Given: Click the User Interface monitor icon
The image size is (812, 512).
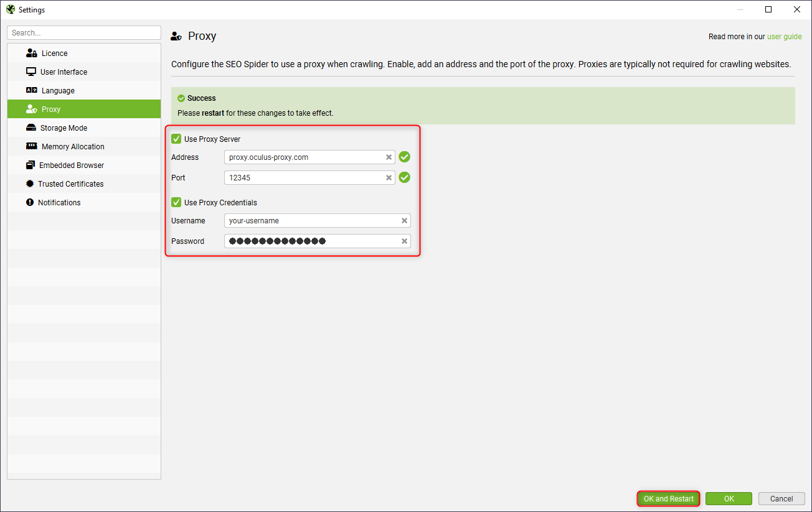Looking at the screenshot, I should 31,72.
